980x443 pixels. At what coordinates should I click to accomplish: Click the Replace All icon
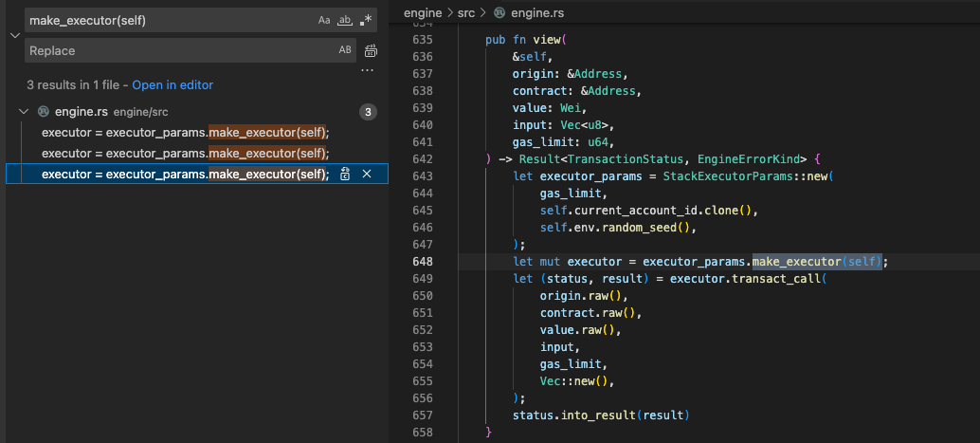point(372,50)
